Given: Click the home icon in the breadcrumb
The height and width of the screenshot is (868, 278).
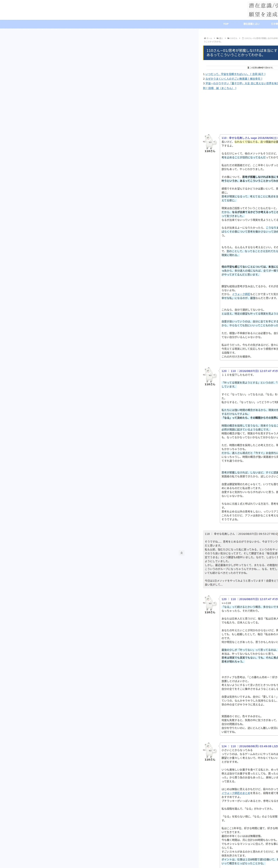Looking at the screenshot, I should coord(205,38).
